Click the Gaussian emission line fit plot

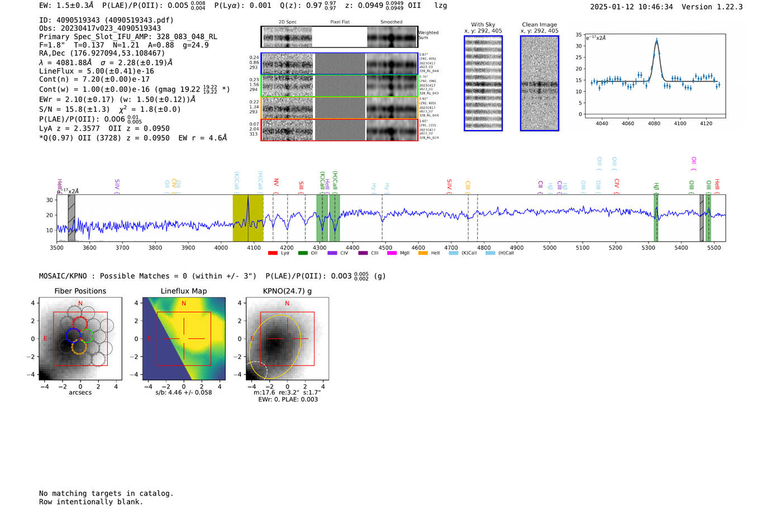click(655, 76)
